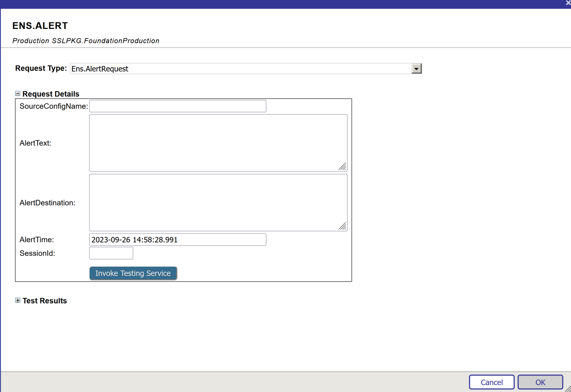The height and width of the screenshot is (392, 571).
Task: Close the dialog with the X icon
Action: pos(568,3)
